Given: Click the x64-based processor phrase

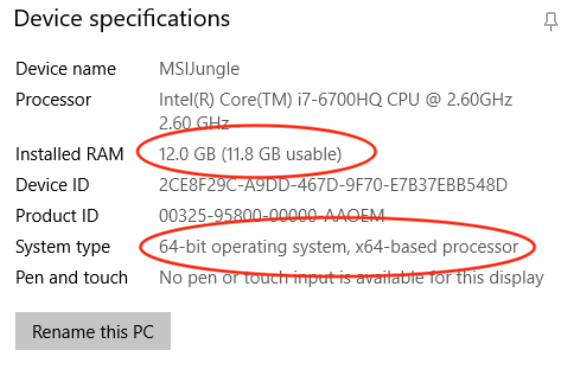Looking at the screenshot, I should pyautogui.click(x=437, y=247).
